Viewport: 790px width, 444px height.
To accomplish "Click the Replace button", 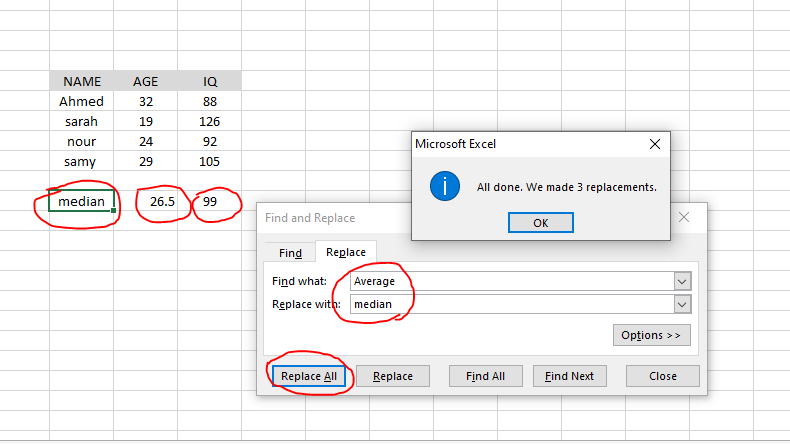I will [392, 376].
